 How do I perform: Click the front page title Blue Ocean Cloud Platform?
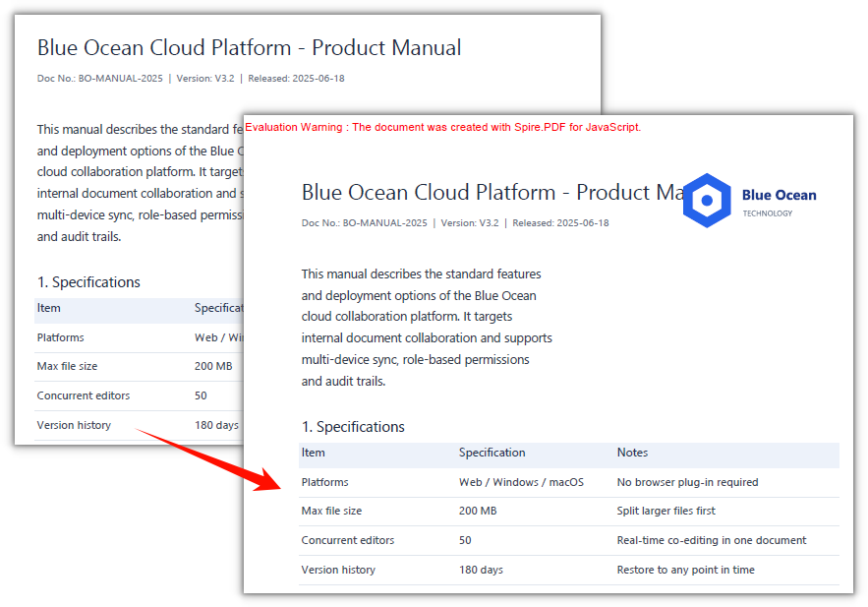pos(429,192)
